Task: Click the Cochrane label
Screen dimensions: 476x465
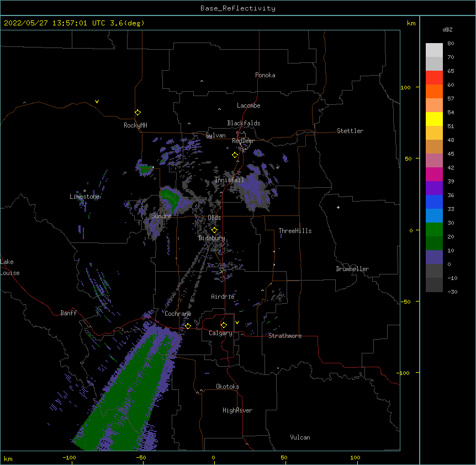Action: click(x=178, y=314)
